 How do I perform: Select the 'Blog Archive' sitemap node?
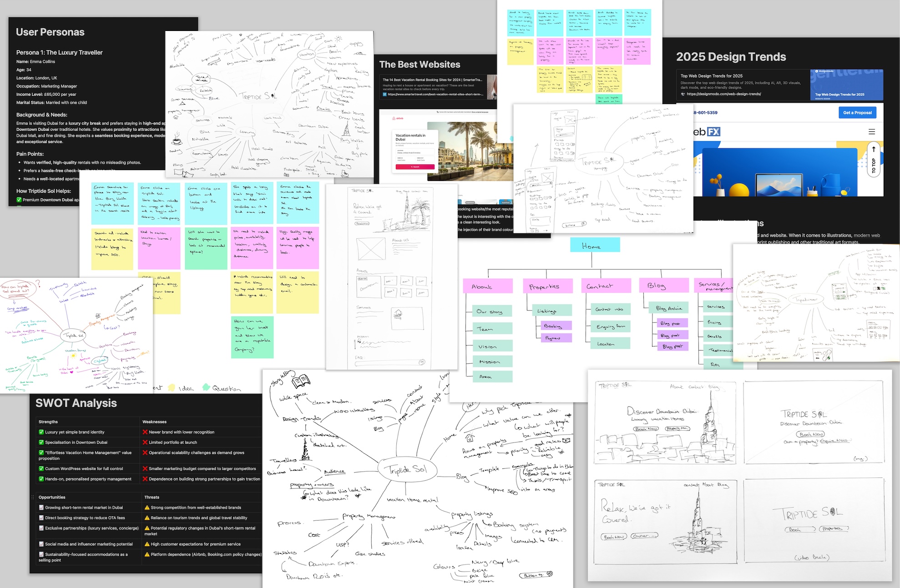click(669, 308)
